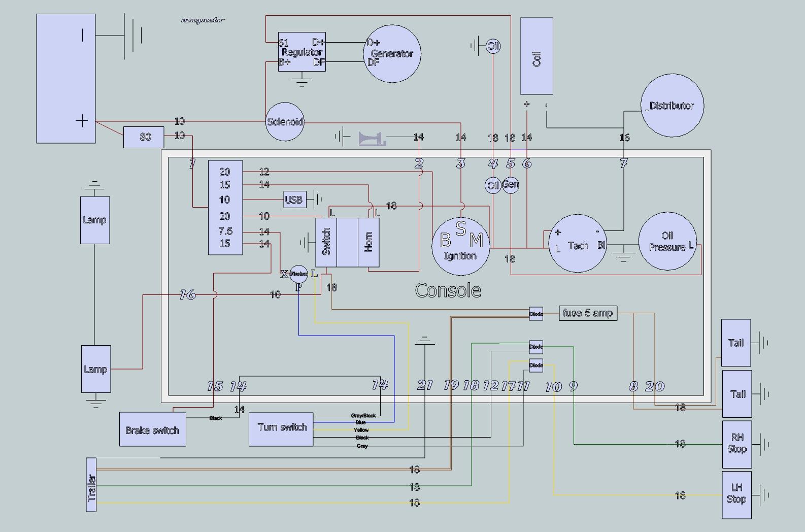Select the USB box

[x=293, y=199]
